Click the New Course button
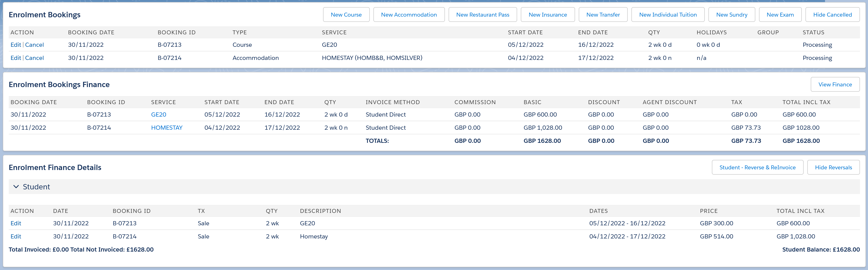Viewport: 868px width, 270px height. (x=346, y=15)
